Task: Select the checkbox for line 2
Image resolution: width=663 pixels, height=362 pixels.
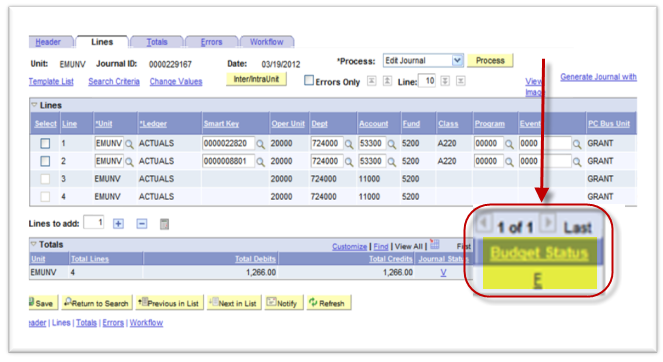Action: (45, 161)
